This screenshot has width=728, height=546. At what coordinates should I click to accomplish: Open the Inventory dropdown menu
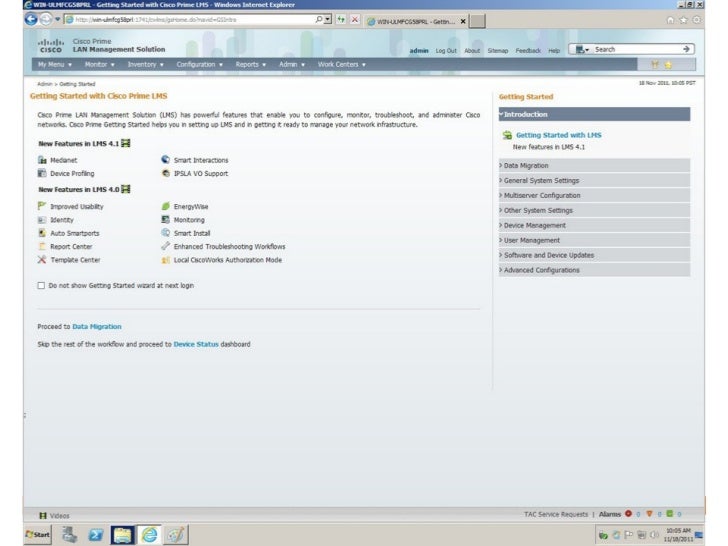tap(145, 65)
